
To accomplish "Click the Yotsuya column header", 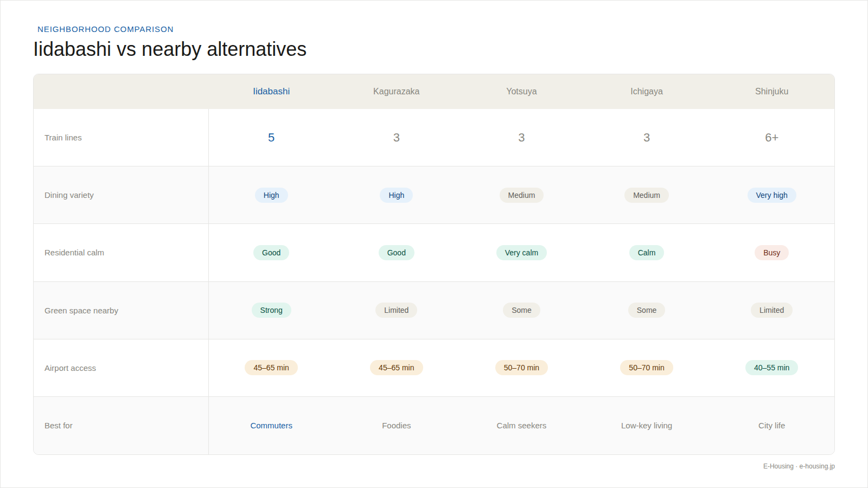I will [521, 91].
